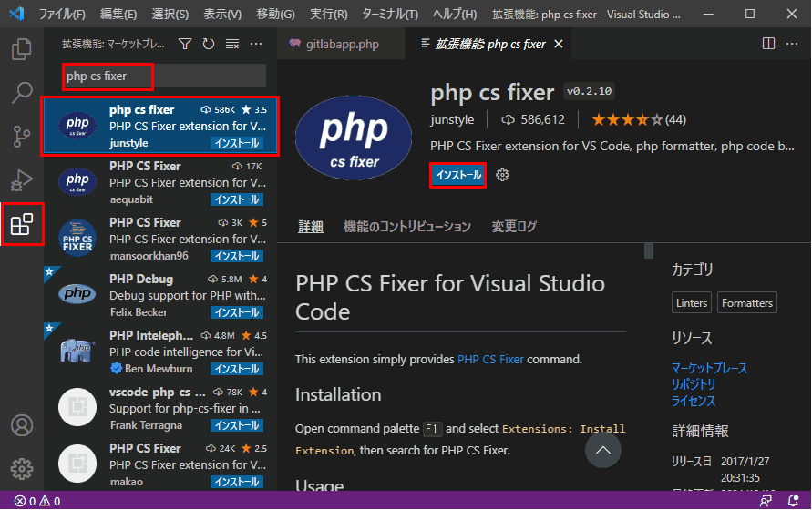The width and height of the screenshot is (812, 510).
Task: Refresh the extensions list
Action: point(209,44)
